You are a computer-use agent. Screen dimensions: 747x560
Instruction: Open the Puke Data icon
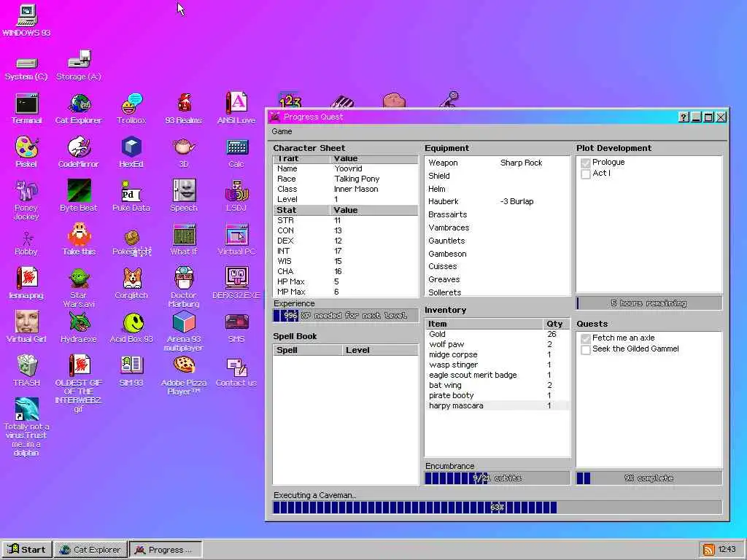pos(131,195)
